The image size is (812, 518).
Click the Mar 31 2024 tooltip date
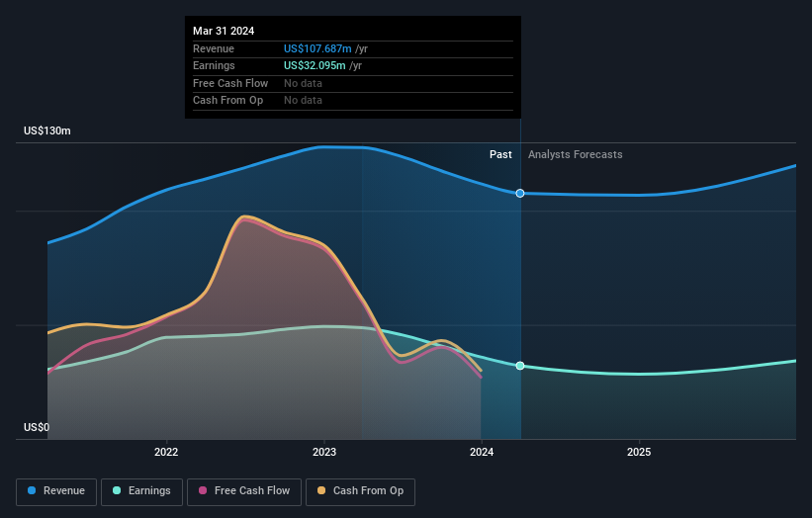(x=224, y=31)
